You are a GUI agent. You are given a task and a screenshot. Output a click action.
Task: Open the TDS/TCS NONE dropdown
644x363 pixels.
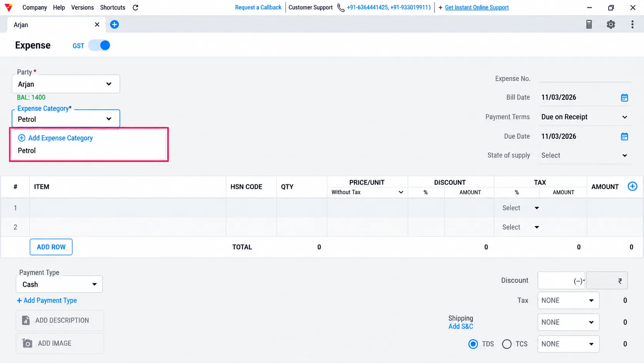568,344
